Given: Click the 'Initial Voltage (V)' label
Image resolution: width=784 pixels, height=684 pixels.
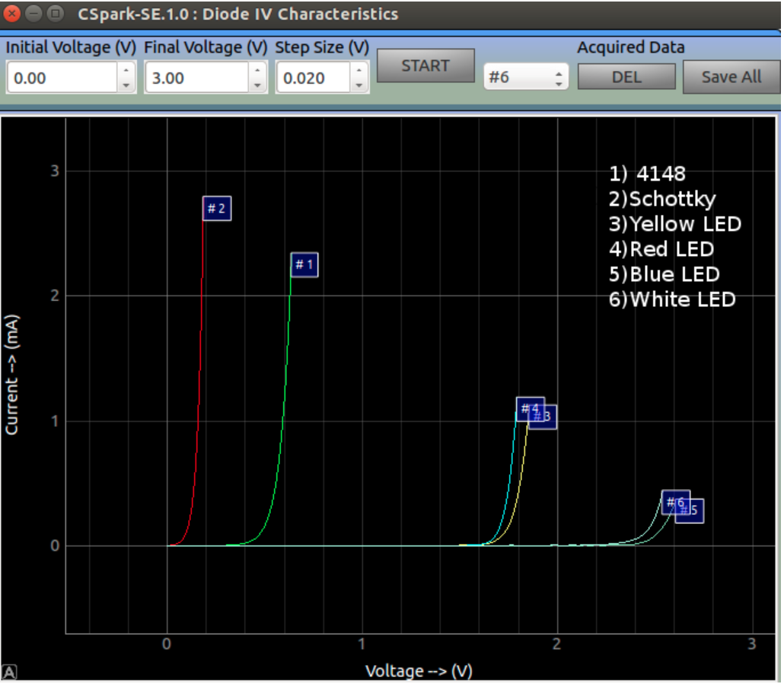Looking at the screenshot, I should [71, 47].
